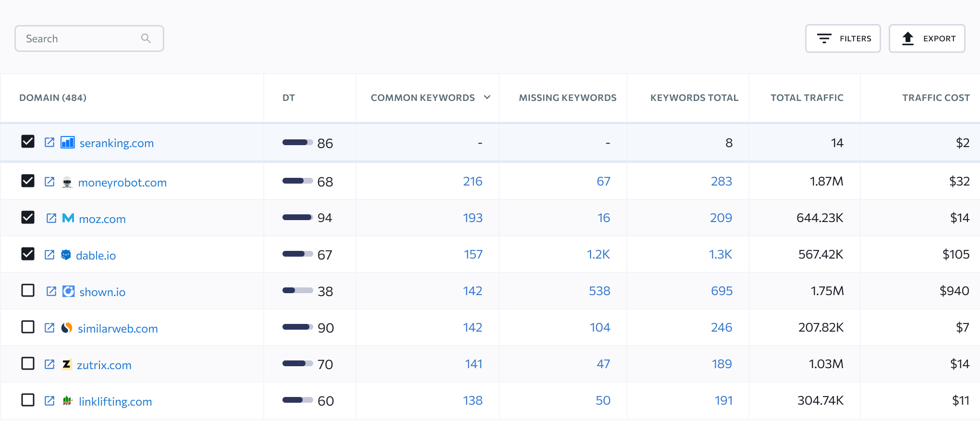Open 209 keywords total for moz.com
Image resolution: width=980 pixels, height=421 pixels.
click(x=721, y=218)
